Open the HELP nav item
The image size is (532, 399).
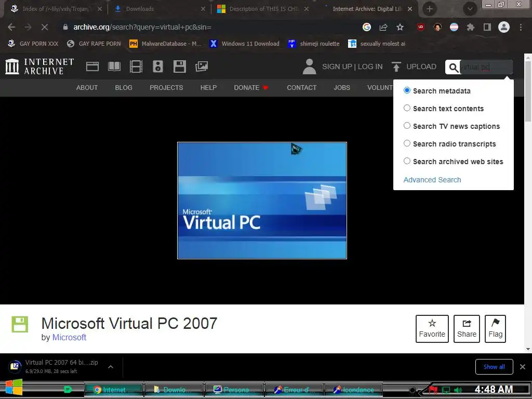point(208,87)
